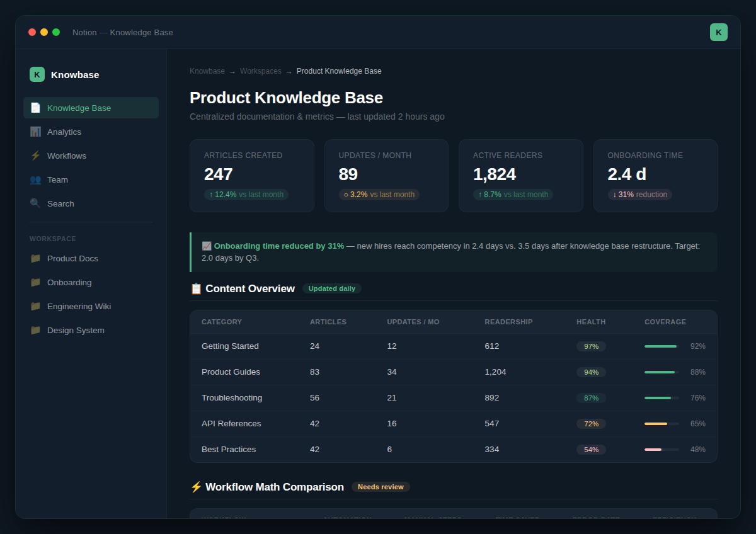Click the Onboarding time reduced by 31% text
Image resolution: width=756 pixels, height=534 pixels.
(279, 246)
